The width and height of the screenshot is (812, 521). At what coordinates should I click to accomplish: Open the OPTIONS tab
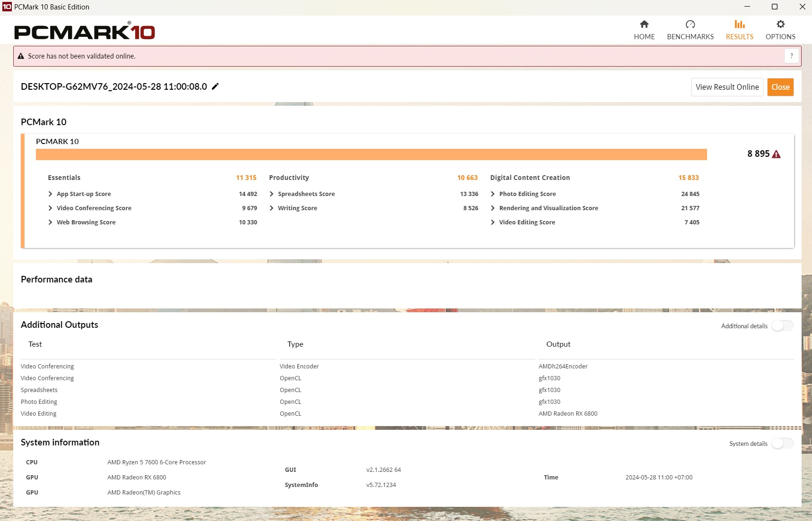tap(780, 30)
